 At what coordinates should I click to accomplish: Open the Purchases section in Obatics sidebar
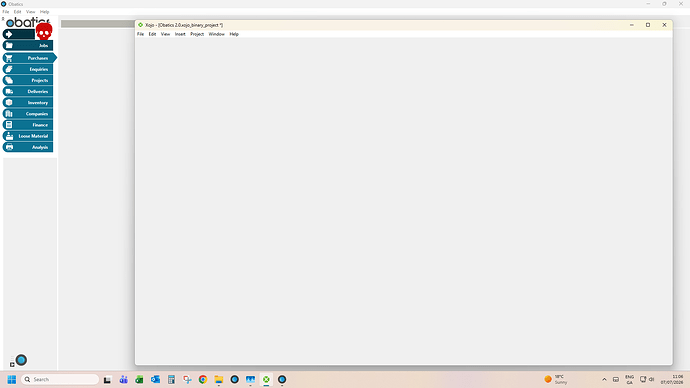pos(29,58)
